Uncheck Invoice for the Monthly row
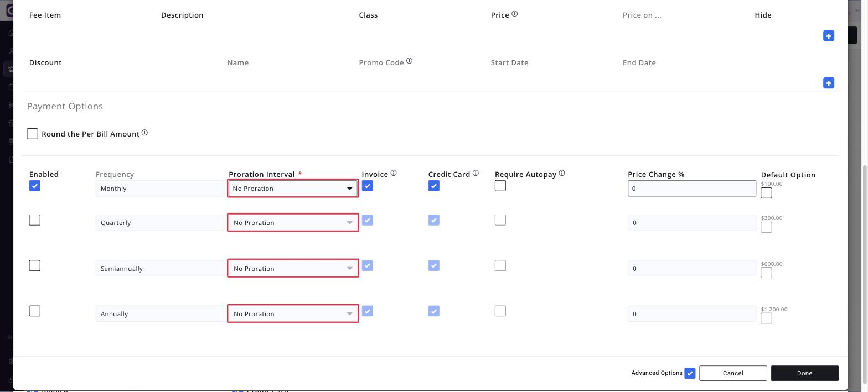 pos(368,186)
